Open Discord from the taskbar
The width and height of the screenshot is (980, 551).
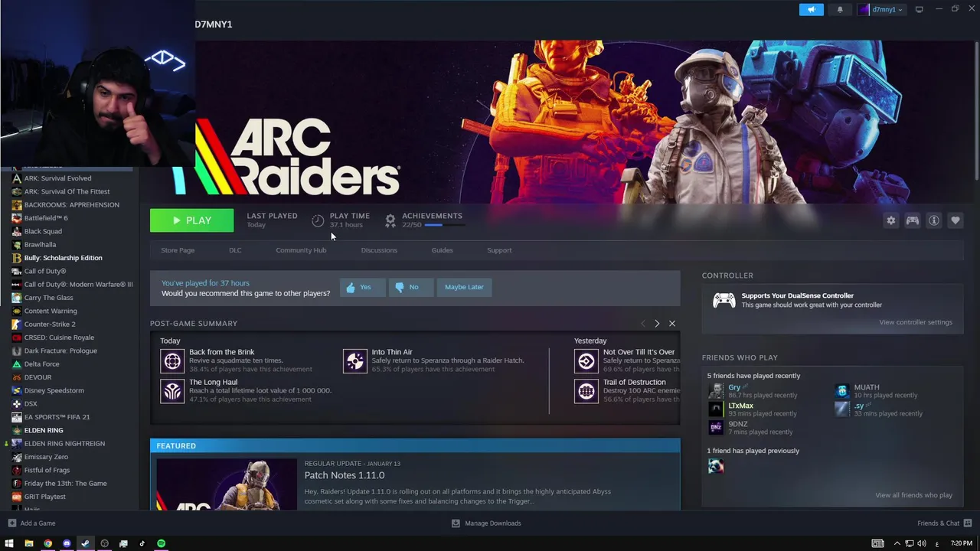[67, 543]
